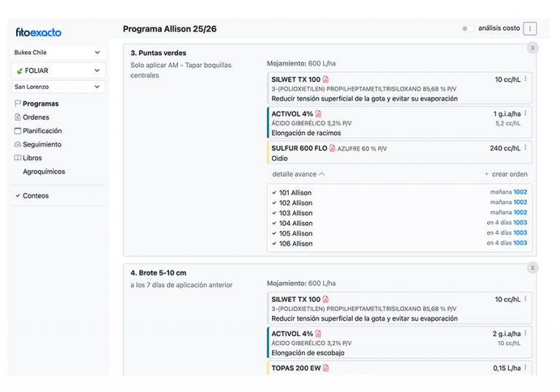Viewport: 560px width, 392px height.
Task: Open PDF icon next to TOPAS 200 EW
Action: click(326, 368)
